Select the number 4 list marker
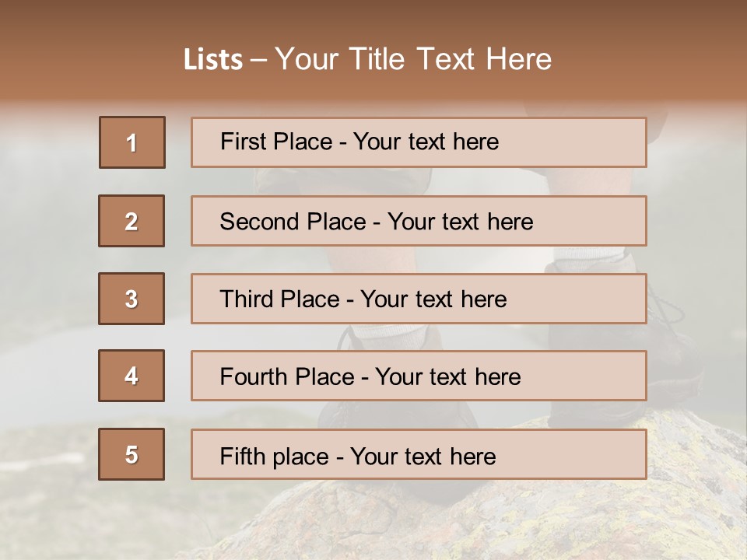Screen dimensions: 747x560 click(132, 376)
